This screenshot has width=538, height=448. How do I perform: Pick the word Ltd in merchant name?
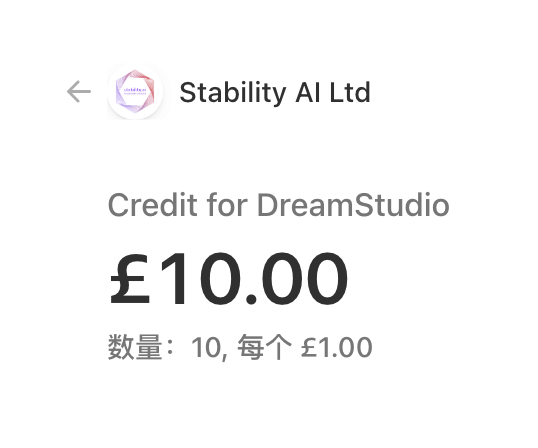(x=350, y=92)
